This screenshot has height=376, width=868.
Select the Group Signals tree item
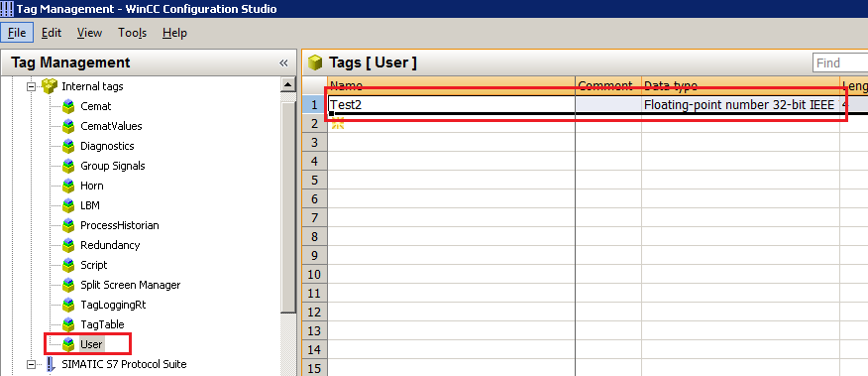click(x=113, y=166)
